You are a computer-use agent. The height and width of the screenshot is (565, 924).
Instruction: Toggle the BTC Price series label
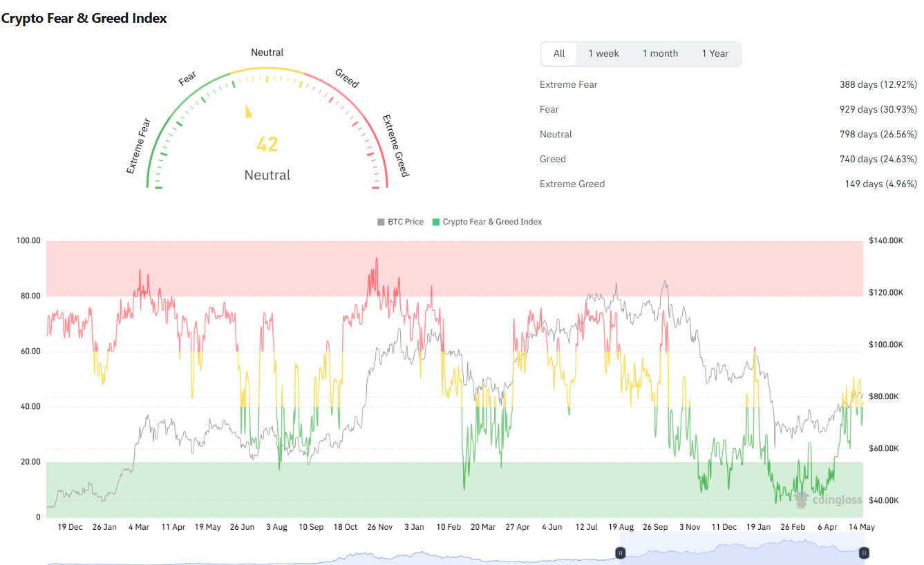coord(406,222)
